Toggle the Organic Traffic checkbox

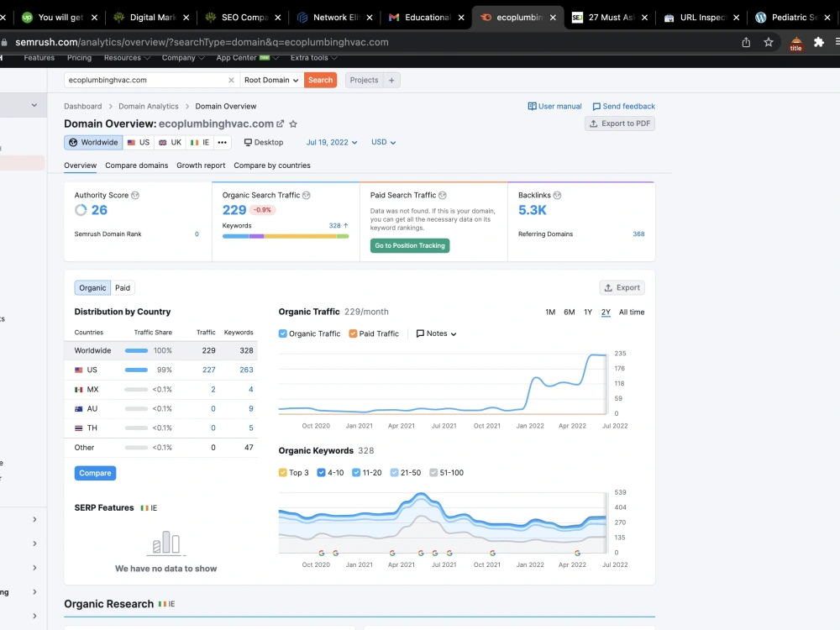(283, 333)
